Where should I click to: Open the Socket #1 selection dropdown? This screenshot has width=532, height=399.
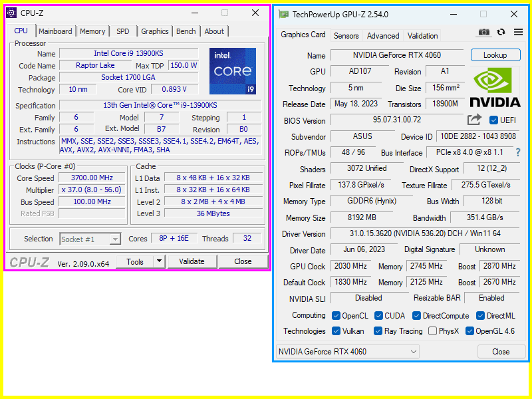pyautogui.click(x=90, y=239)
